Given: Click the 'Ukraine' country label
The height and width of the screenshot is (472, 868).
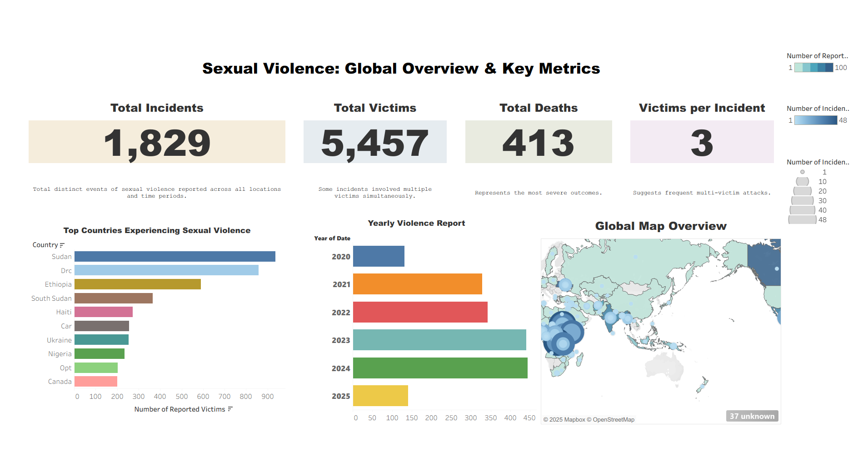Looking at the screenshot, I should tap(59, 340).
